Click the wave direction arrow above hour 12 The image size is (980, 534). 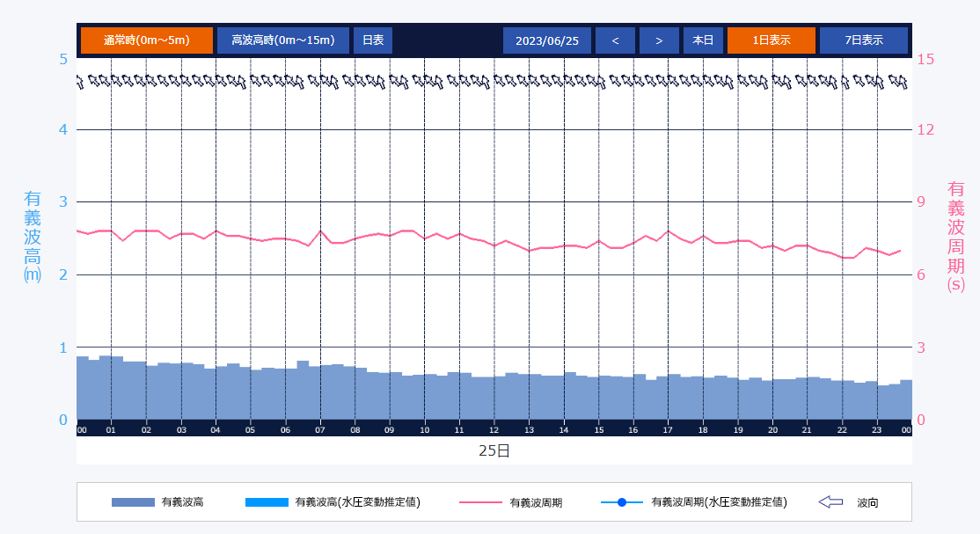click(498, 82)
